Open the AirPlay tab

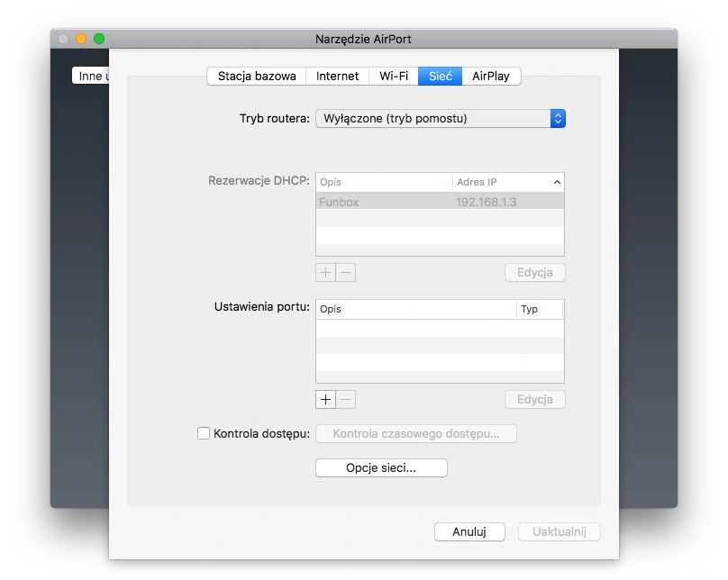[x=491, y=76]
